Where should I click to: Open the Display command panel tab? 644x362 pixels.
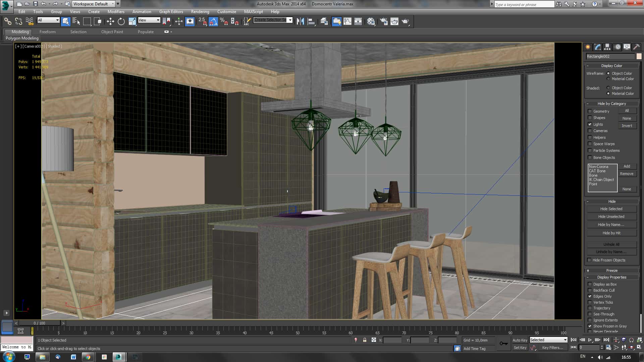(627, 47)
